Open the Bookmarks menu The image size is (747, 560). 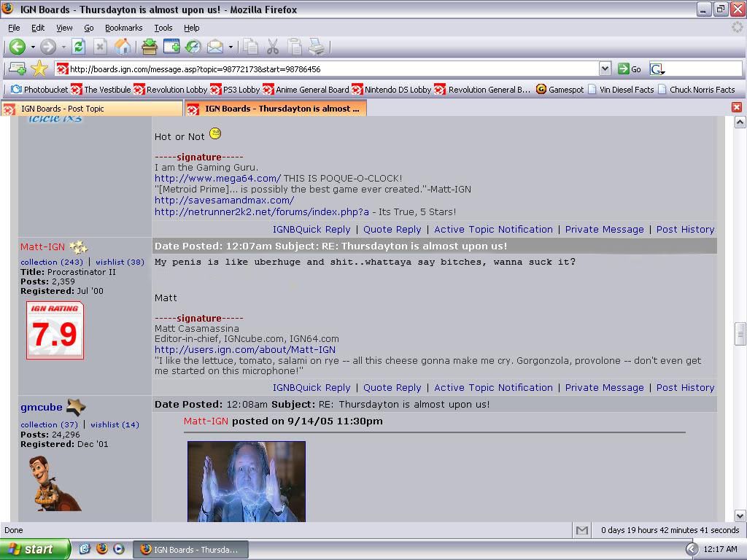123,28
